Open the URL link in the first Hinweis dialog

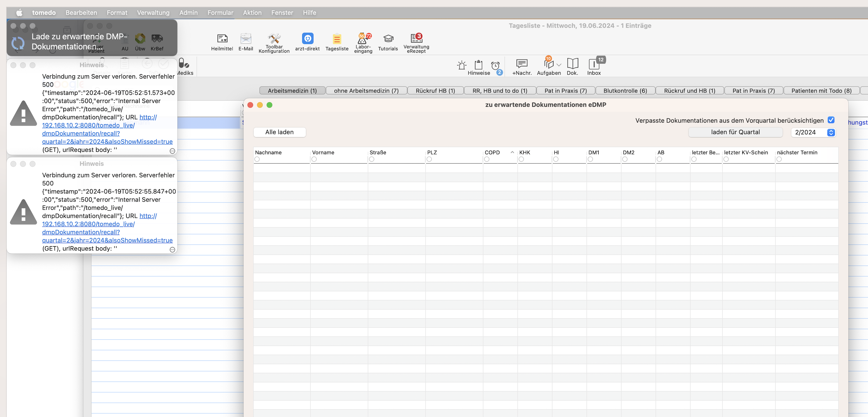(107, 129)
